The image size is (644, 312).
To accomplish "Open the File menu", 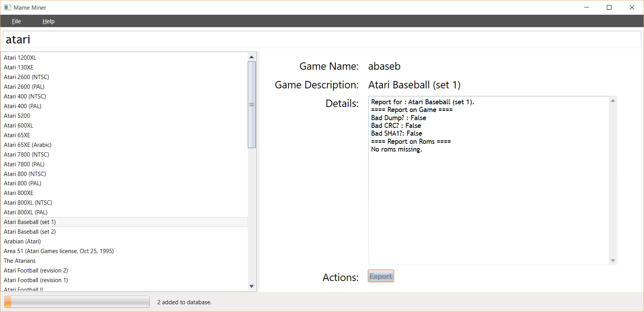I will tap(16, 21).
